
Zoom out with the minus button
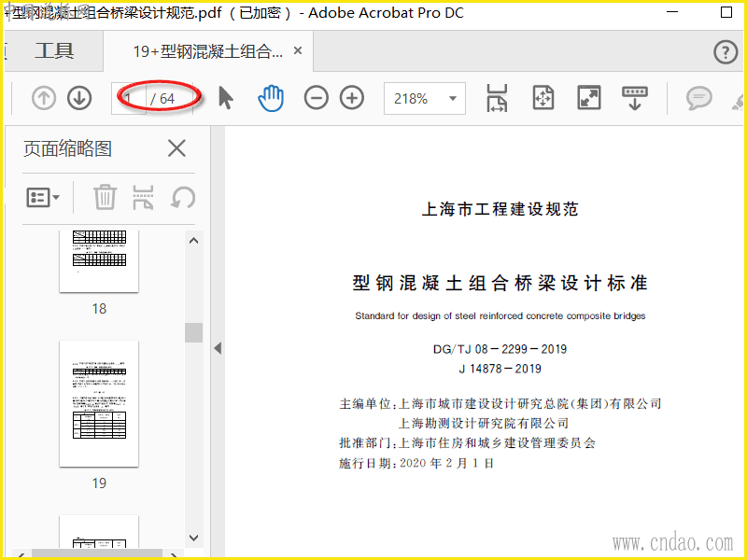(x=317, y=98)
